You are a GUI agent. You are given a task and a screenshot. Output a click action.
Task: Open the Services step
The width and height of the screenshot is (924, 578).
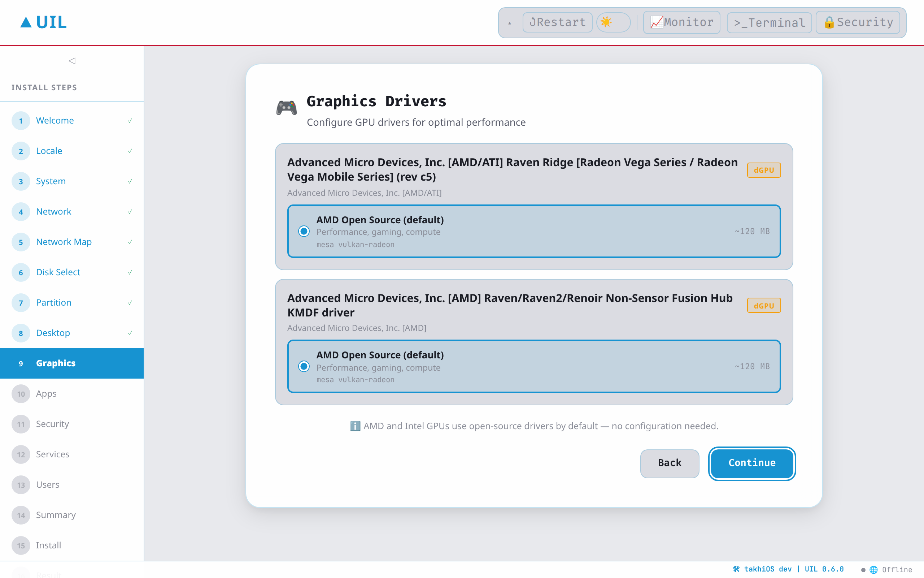[x=72, y=454]
